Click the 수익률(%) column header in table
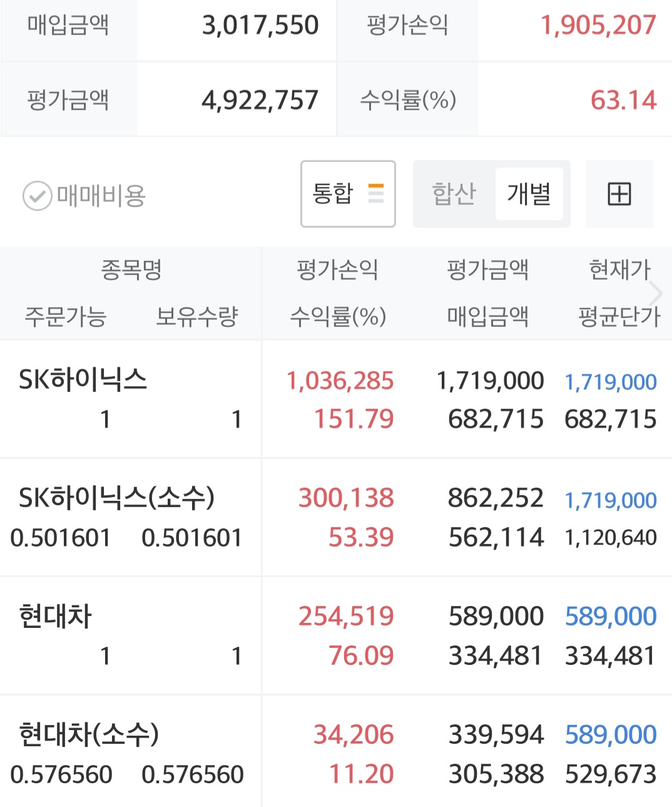This screenshot has width=672, height=807. (337, 317)
